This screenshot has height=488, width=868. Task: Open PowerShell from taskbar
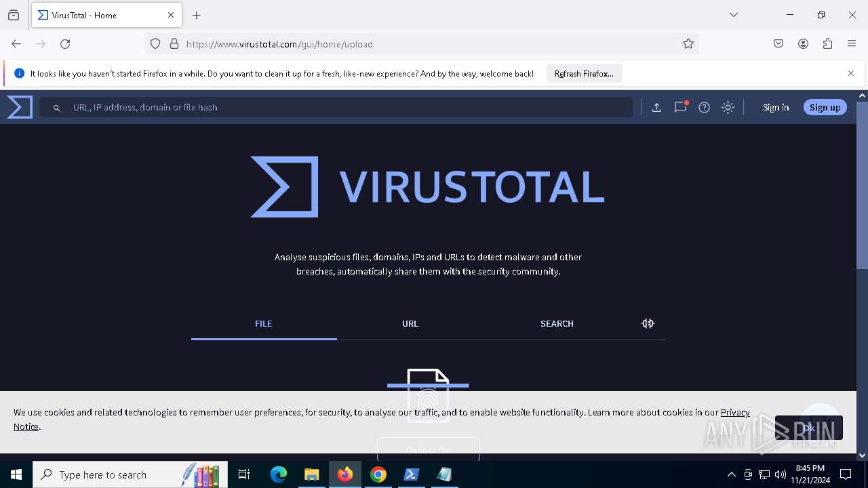pyautogui.click(x=412, y=474)
